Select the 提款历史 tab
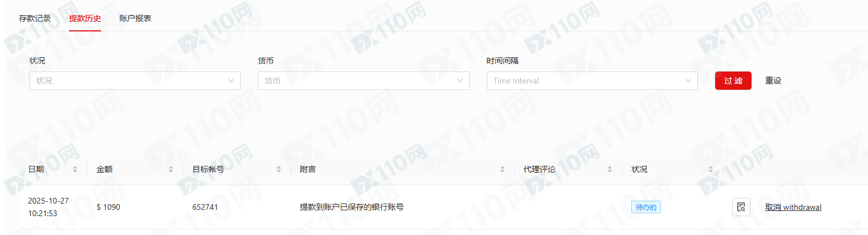This screenshot has width=868, height=235. click(85, 18)
